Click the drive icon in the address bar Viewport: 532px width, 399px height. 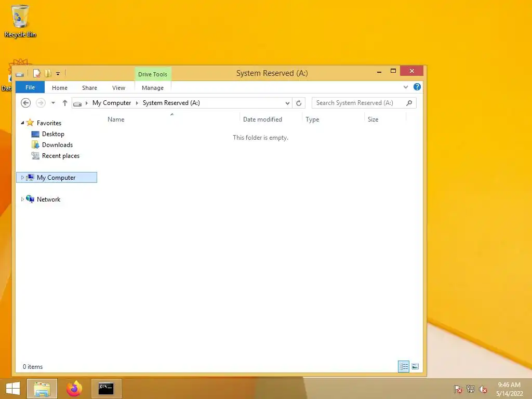click(x=78, y=103)
